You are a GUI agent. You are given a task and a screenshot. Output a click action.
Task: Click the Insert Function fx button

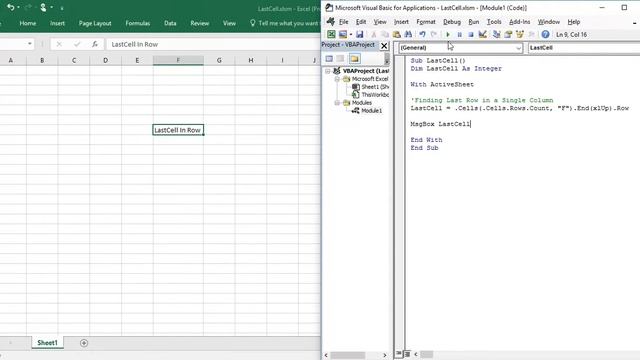click(x=95, y=44)
